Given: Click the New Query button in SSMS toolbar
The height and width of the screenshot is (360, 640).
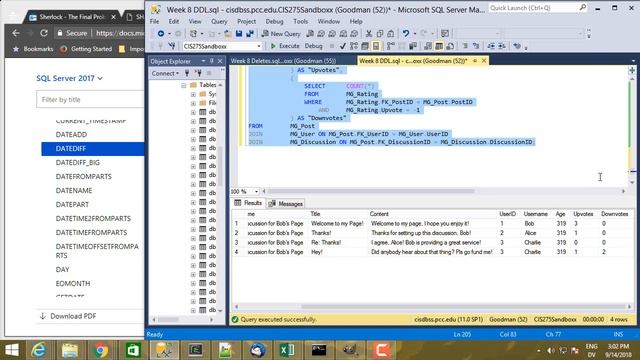Looking at the screenshot, I should 281,34.
